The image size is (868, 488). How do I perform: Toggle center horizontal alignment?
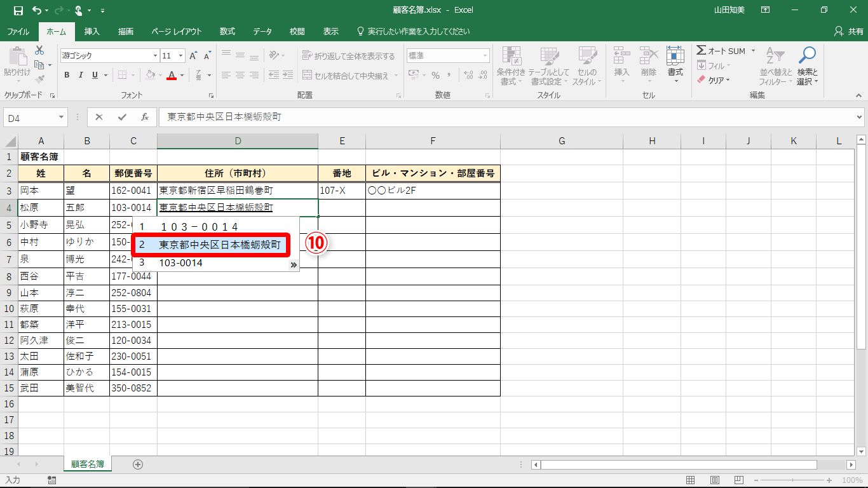click(240, 75)
